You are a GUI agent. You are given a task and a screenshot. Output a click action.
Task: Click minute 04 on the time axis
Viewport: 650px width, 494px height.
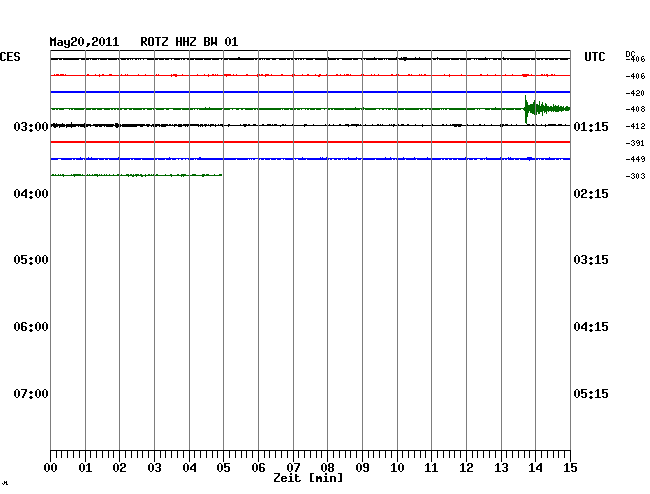(x=189, y=468)
